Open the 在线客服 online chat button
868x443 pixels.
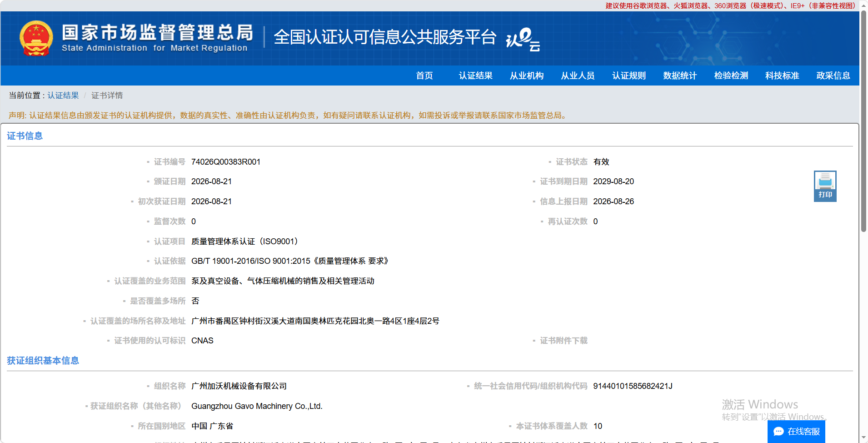tap(797, 431)
